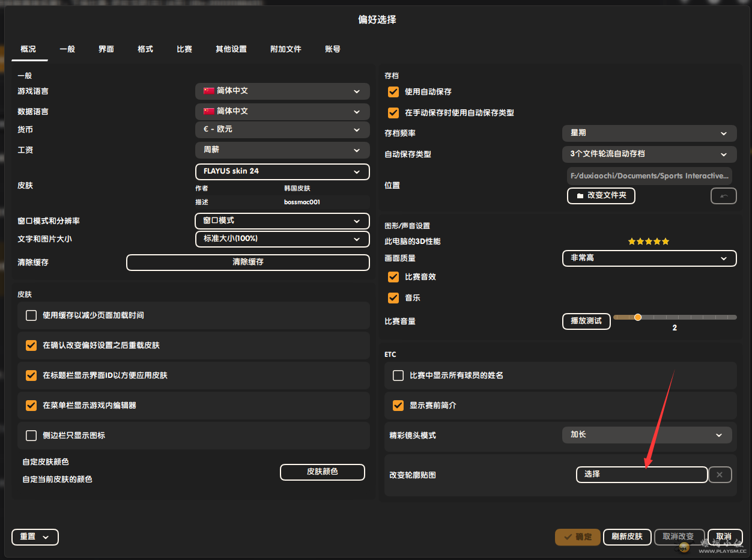Toggle the 使用自动保存 checkbox

pos(393,92)
